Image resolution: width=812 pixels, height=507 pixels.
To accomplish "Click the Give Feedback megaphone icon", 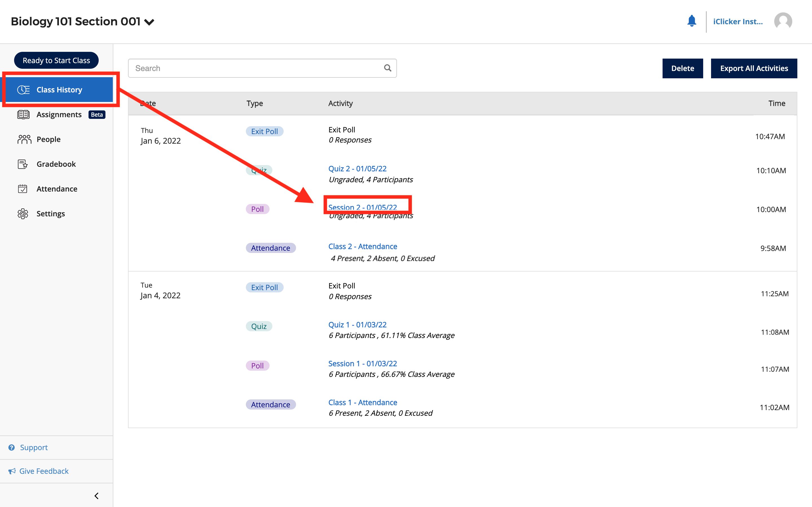I will coord(12,471).
